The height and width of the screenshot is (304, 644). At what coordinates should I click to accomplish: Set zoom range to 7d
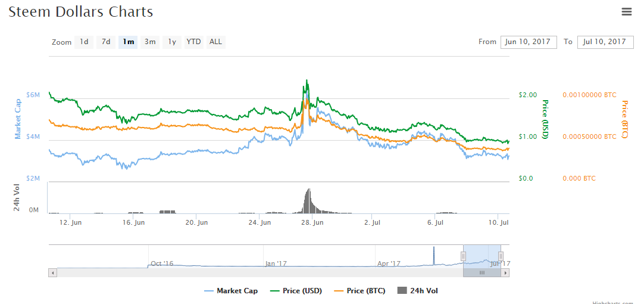[106, 42]
